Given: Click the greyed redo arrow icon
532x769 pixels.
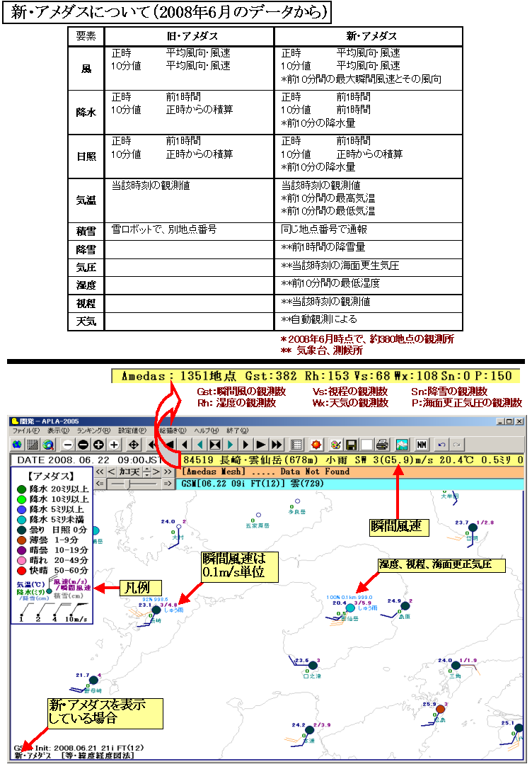Looking at the screenshot, I should pyautogui.click(x=456, y=444).
